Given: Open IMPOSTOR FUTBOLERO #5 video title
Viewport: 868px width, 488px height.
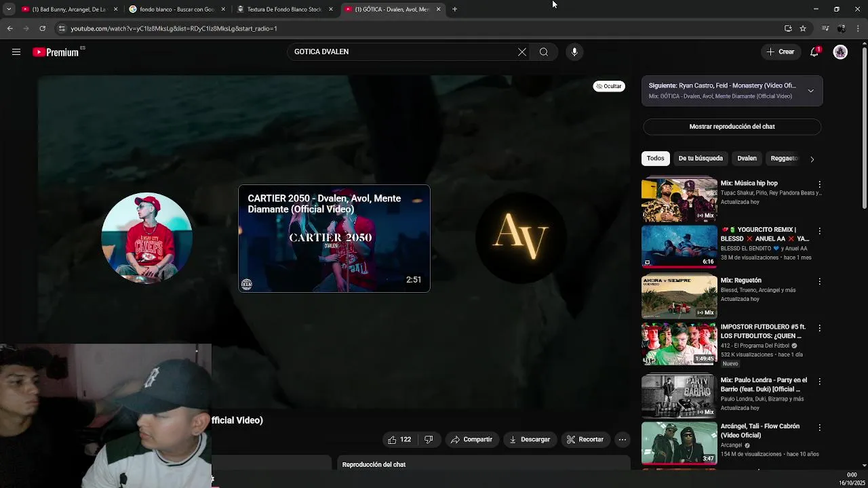Looking at the screenshot, I should 763,331.
